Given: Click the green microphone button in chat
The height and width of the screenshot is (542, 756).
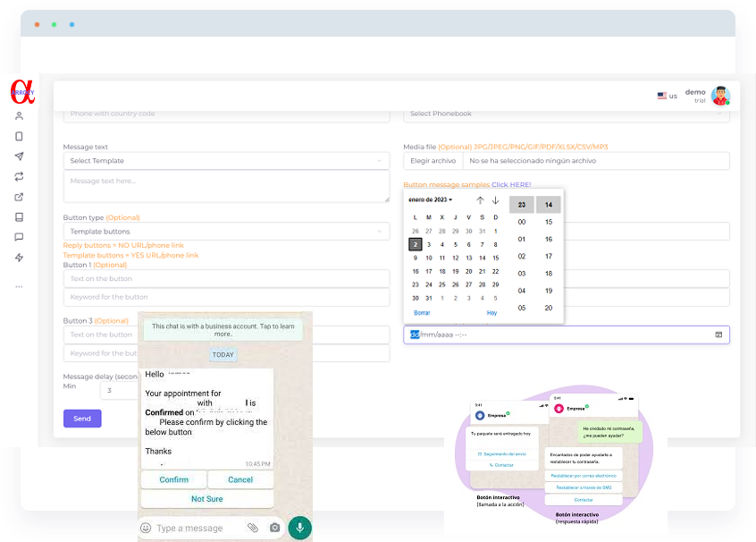Looking at the screenshot, I should click(x=299, y=528).
